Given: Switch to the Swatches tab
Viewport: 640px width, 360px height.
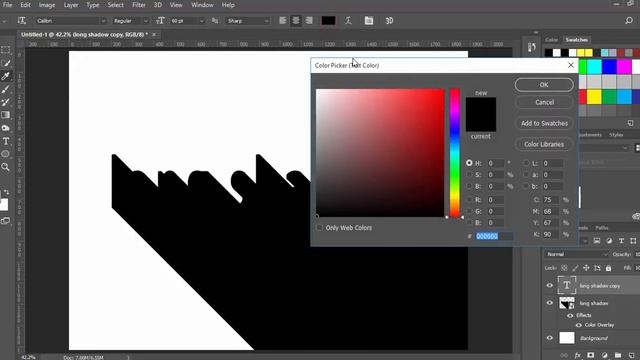Looking at the screenshot, I should click(x=576, y=40).
